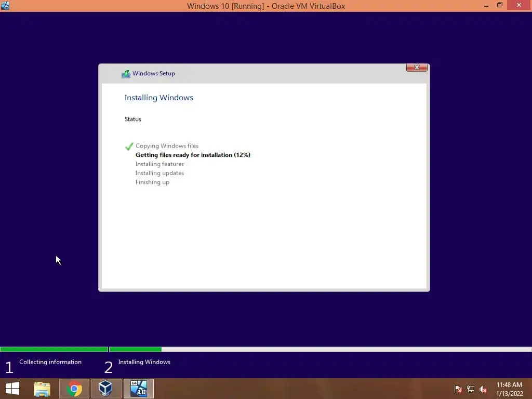
Task: Select the Windows 10 VM taskbar icon
Action: [138, 389]
